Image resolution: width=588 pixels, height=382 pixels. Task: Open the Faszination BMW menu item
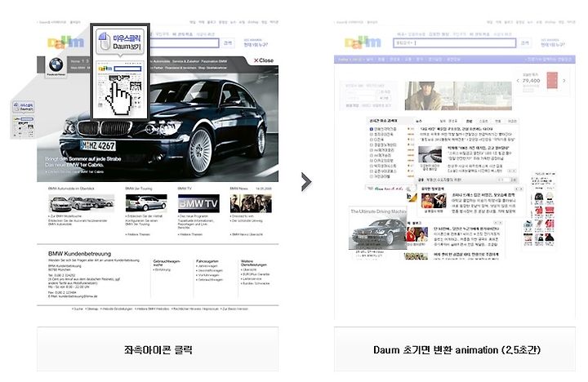coord(214,61)
